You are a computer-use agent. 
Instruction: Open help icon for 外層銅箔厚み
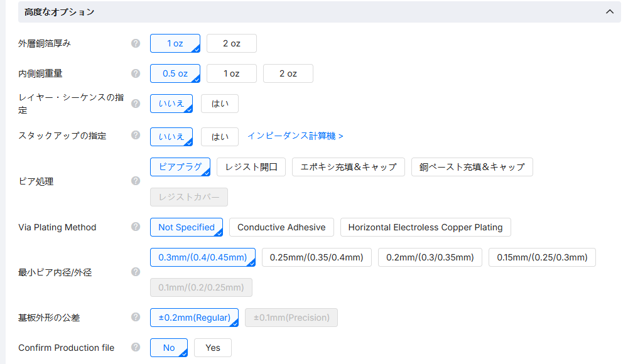click(136, 43)
